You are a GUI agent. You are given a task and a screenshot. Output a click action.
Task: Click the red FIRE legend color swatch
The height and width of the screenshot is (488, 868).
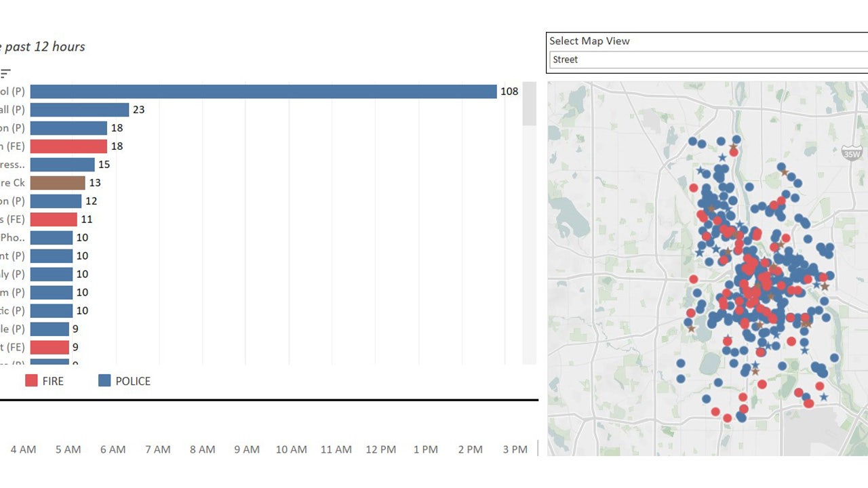click(x=30, y=381)
